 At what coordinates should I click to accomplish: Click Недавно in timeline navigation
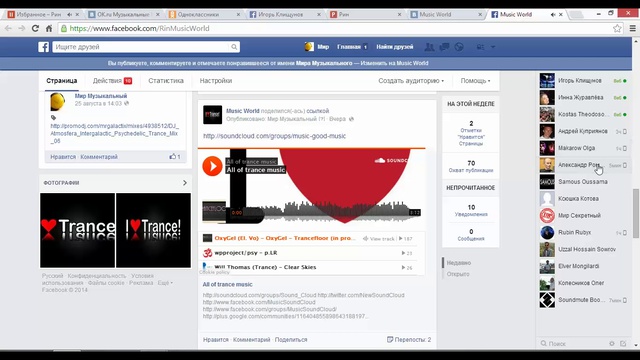tap(459, 263)
